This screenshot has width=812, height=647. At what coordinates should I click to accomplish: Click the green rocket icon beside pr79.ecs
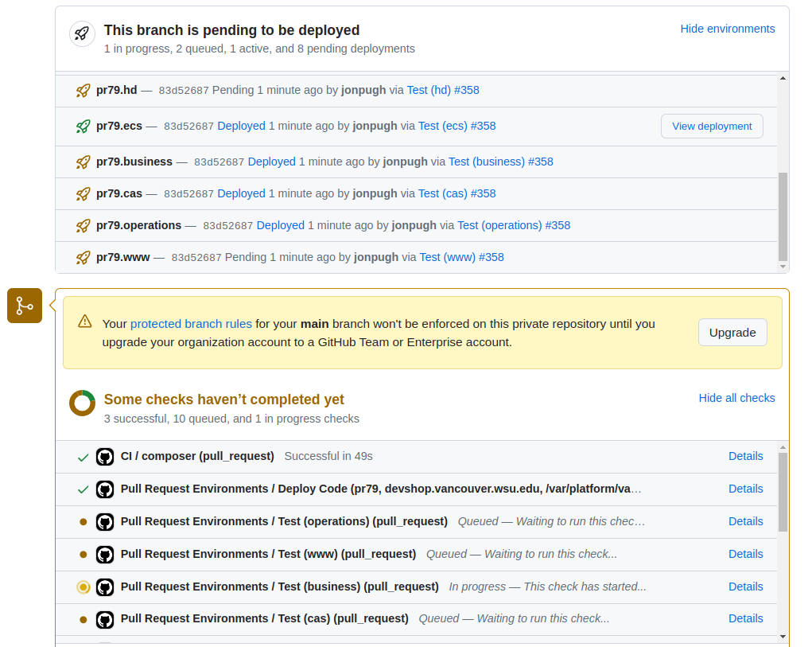(x=83, y=126)
